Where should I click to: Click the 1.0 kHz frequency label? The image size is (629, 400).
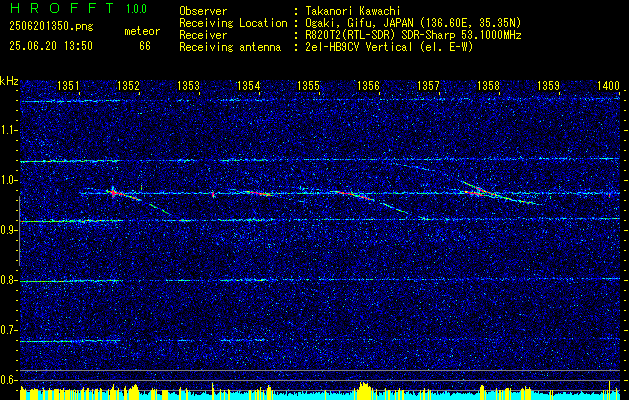pos(9,180)
